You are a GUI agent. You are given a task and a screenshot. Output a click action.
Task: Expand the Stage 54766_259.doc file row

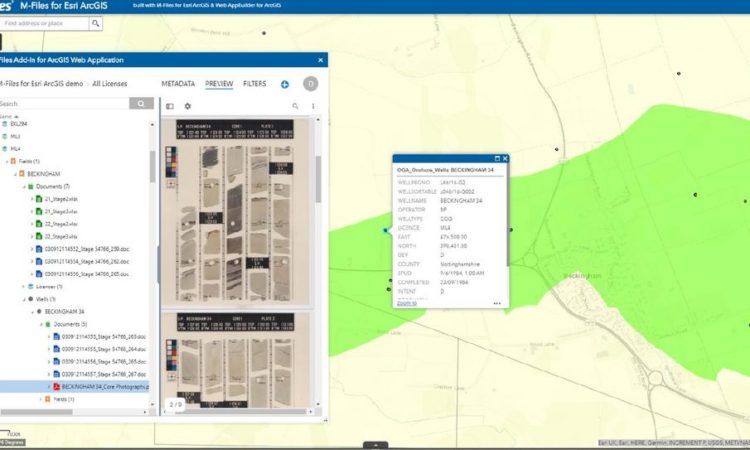[x=32, y=249]
